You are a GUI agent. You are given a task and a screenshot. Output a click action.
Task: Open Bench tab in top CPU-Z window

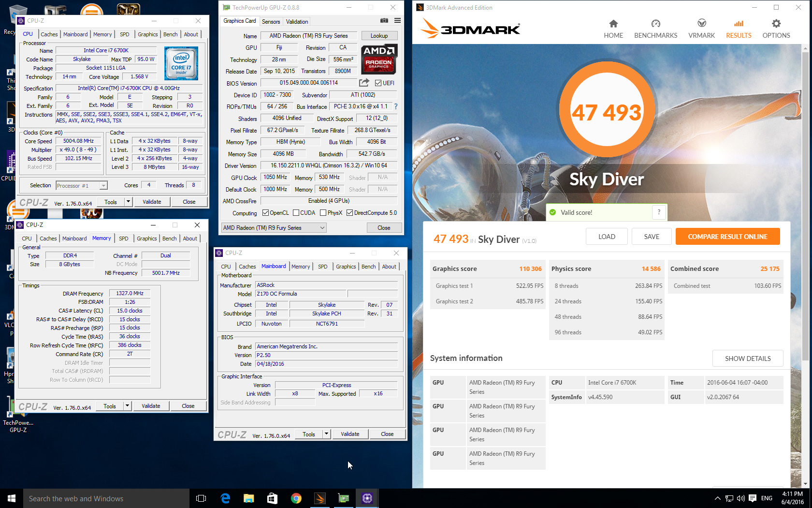(170, 34)
